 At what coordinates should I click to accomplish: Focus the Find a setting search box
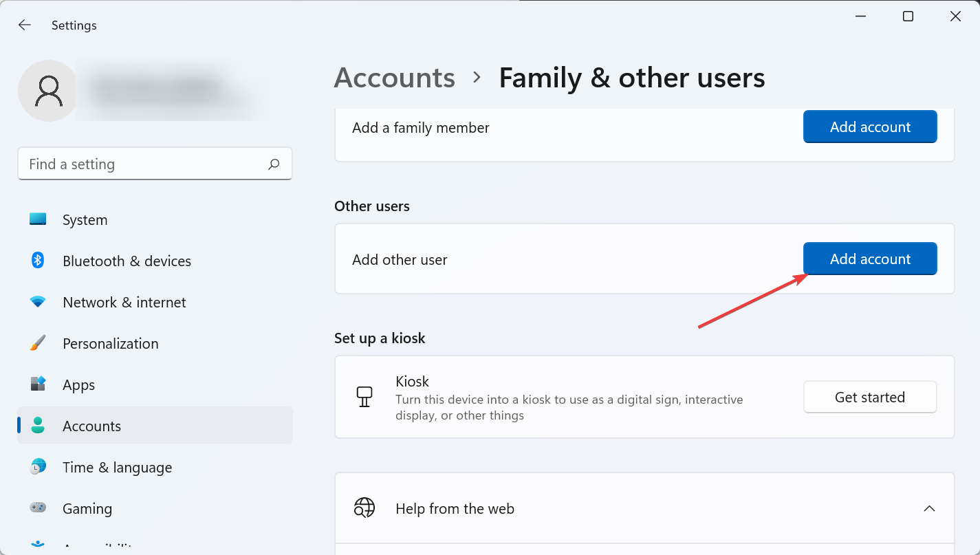[144, 164]
